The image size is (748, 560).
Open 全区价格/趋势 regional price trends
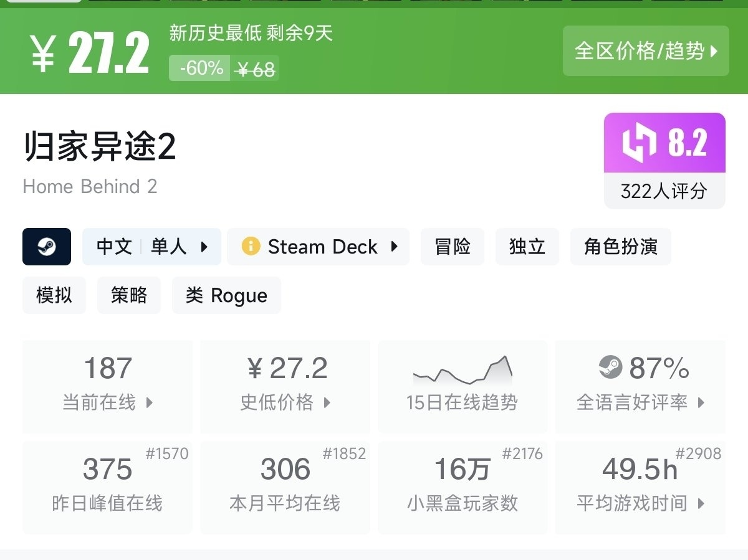point(646,51)
